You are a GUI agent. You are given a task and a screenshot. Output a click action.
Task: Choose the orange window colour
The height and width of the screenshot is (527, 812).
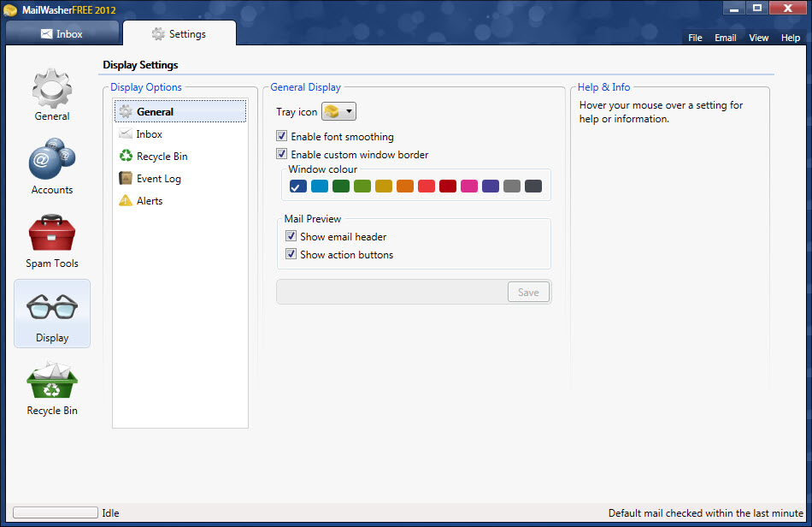(405, 186)
